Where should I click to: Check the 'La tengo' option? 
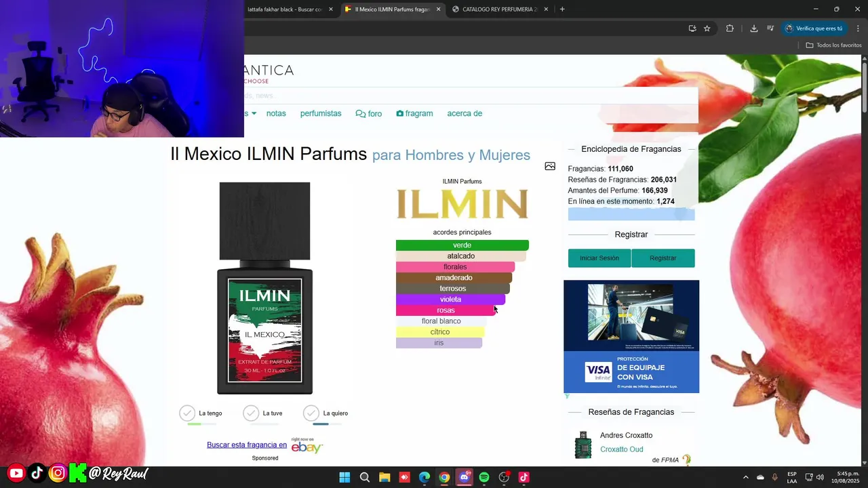pyautogui.click(x=187, y=413)
